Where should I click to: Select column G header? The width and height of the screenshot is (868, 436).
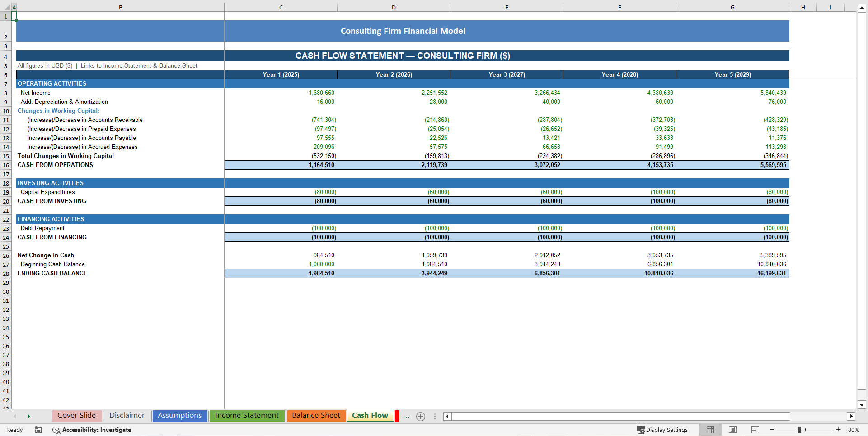732,7
